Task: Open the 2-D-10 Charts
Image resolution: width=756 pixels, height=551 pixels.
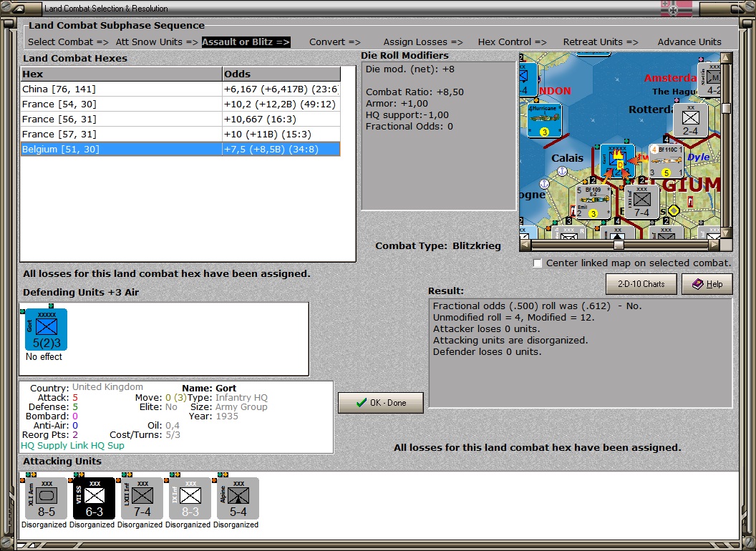Action: [641, 284]
